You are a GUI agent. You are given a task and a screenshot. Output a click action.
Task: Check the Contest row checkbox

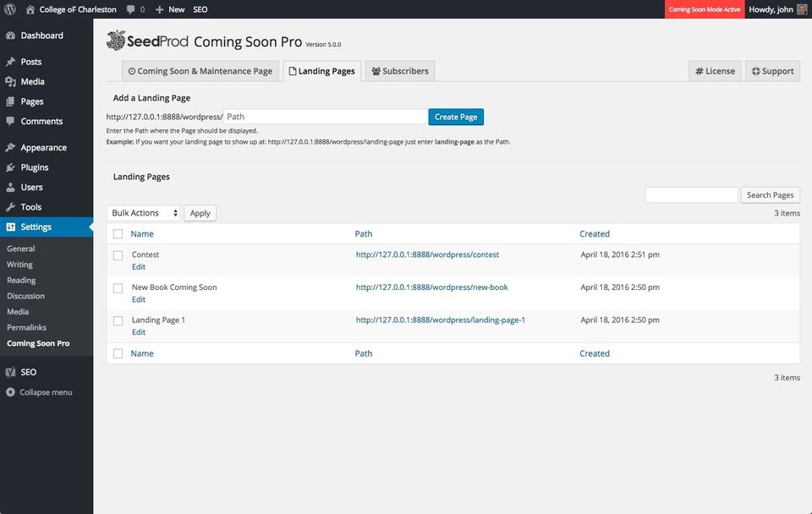118,255
